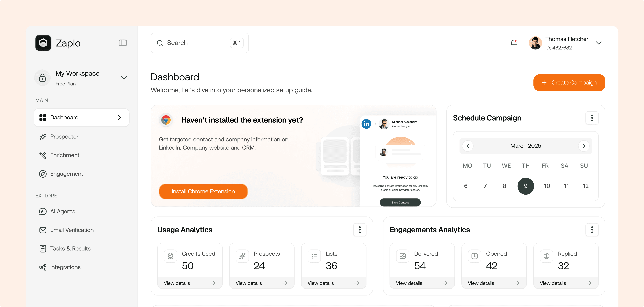Expand the My Workspace dropdown
The height and width of the screenshot is (307, 644).
[124, 78]
